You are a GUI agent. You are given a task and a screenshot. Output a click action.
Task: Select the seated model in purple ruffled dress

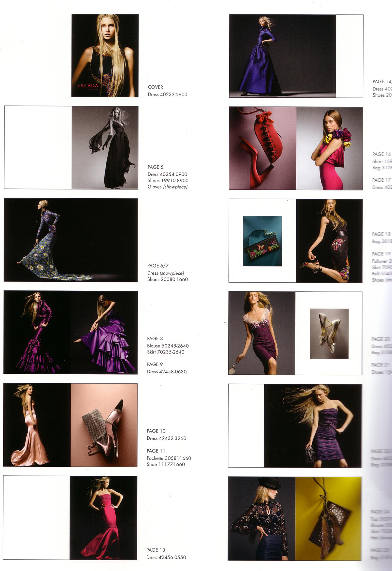click(104, 332)
